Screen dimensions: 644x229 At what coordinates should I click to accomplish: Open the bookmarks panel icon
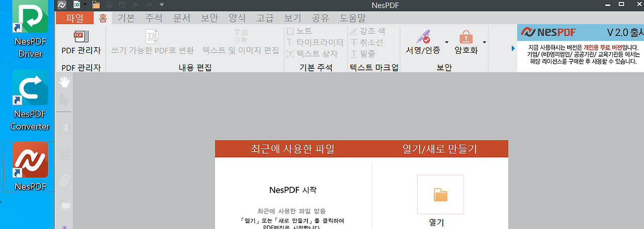(64, 129)
